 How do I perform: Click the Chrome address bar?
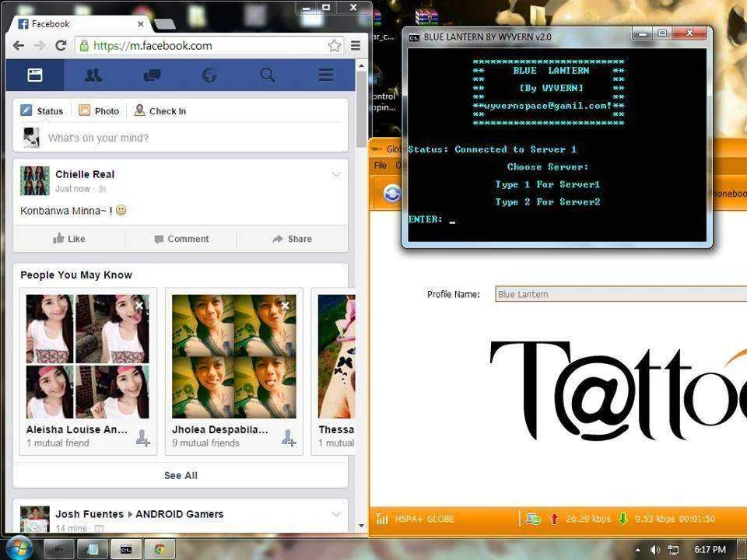point(209,46)
